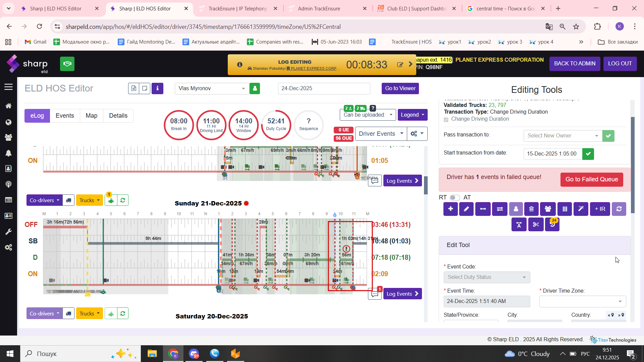Screen dimensions: 644x362
Task: Click the green handshake icon in header
Action: 67,64
